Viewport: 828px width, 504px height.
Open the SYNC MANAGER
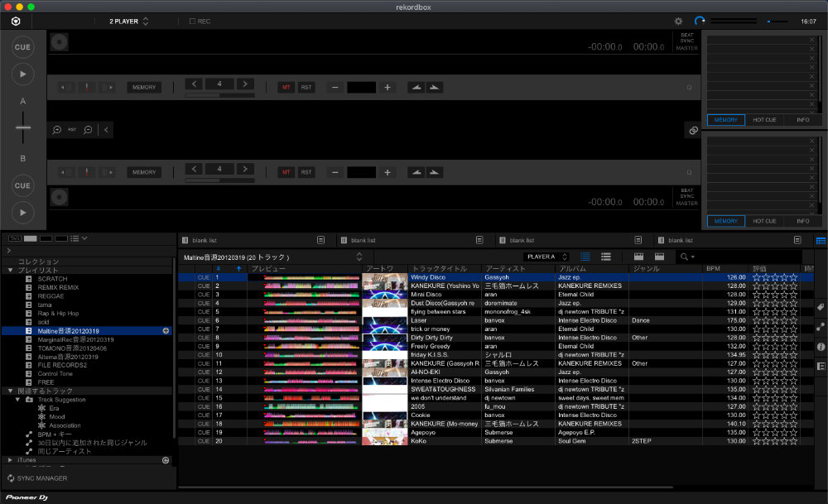37,478
